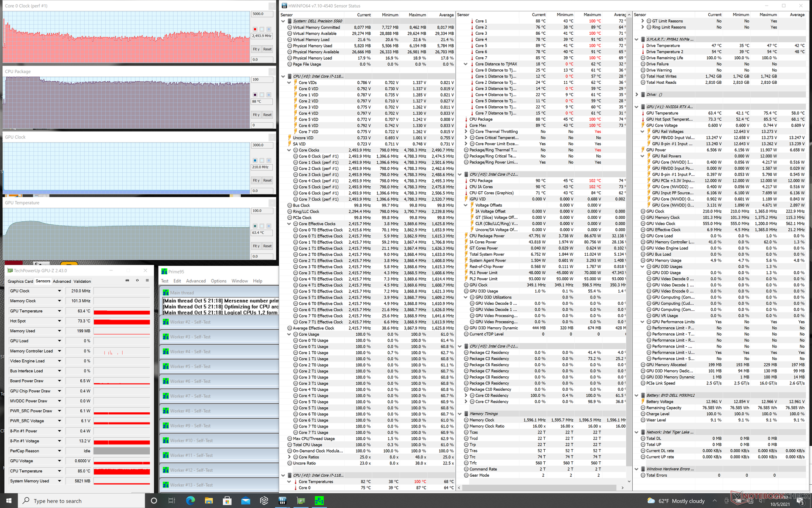The width and height of the screenshot is (812, 508).
Task: Click the Task View taskbar icon
Action: point(172,501)
